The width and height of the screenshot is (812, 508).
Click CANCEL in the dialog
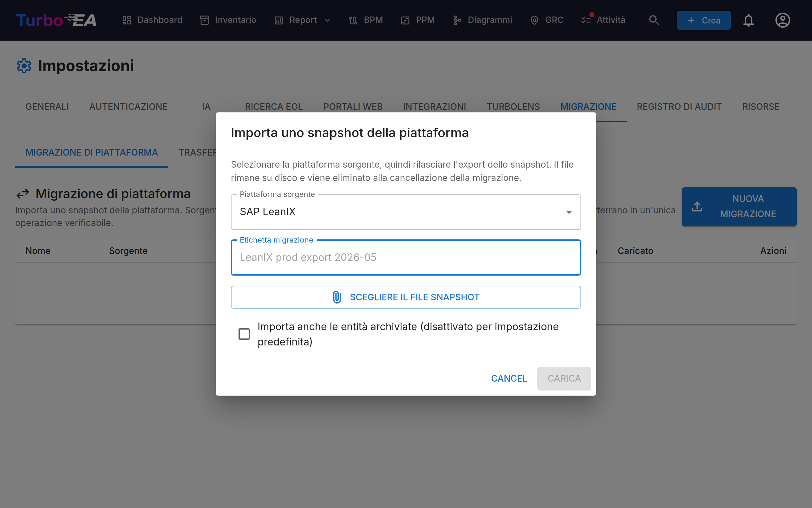tap(509, 379)
